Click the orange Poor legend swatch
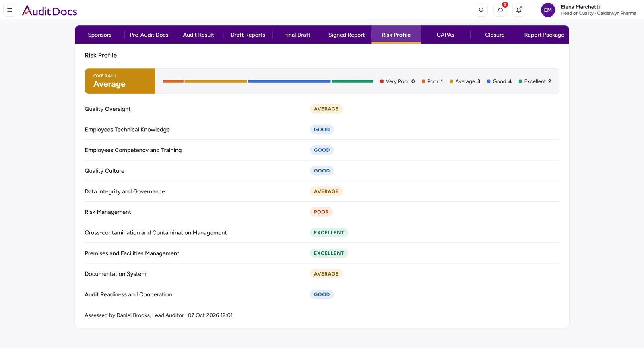Viewport: 644px width, 348px height. [423, 81]
